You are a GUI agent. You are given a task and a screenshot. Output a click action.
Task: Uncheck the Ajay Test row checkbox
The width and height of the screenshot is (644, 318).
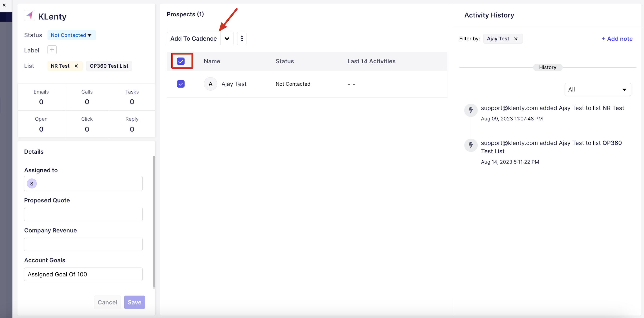click(x=181, y=84)
